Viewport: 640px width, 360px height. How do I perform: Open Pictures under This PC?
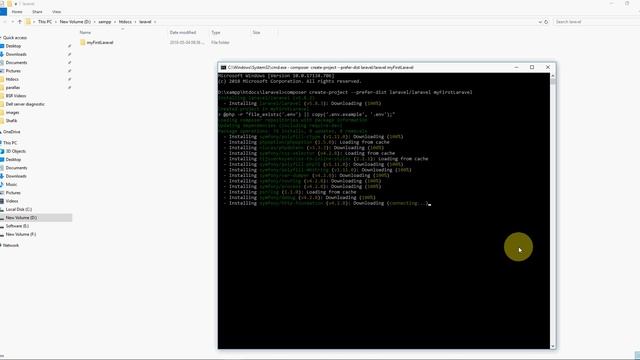[x=13, y=193]
